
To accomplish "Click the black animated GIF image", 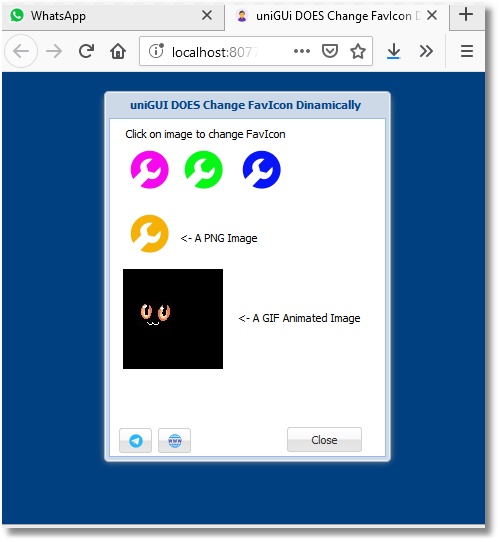I will tap(173, 319).
